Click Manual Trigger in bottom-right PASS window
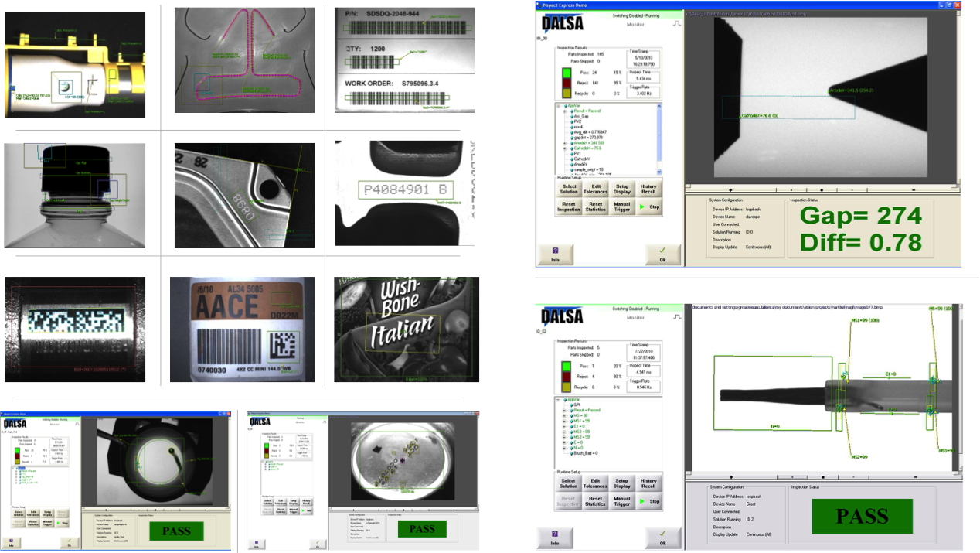 (621, 501)
